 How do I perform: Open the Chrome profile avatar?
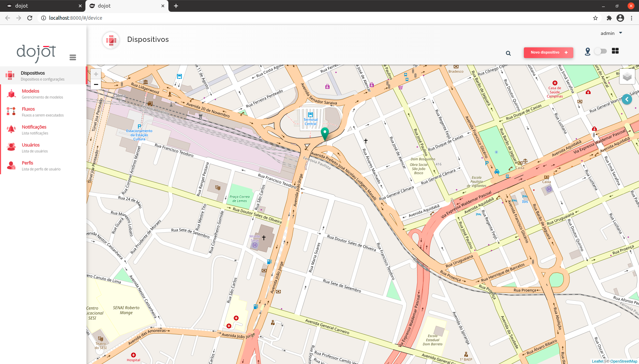(620, 18)
